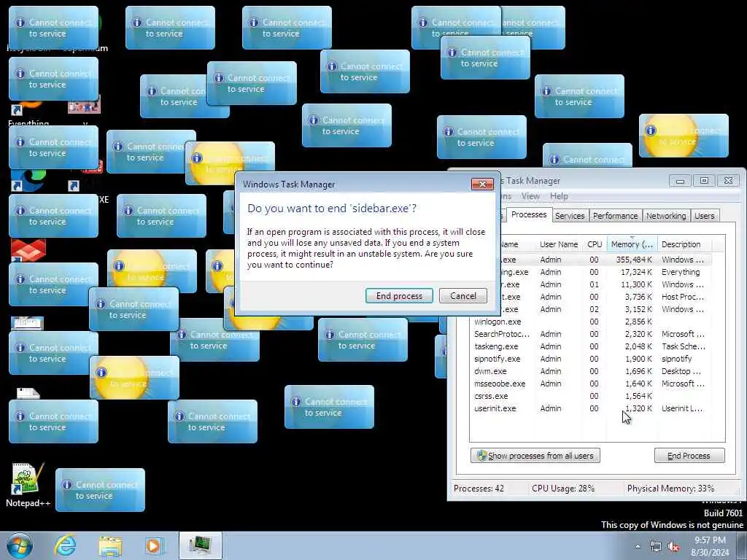Select the SearchProtoc... process row
Screen dimensions: 747x560
590,334
